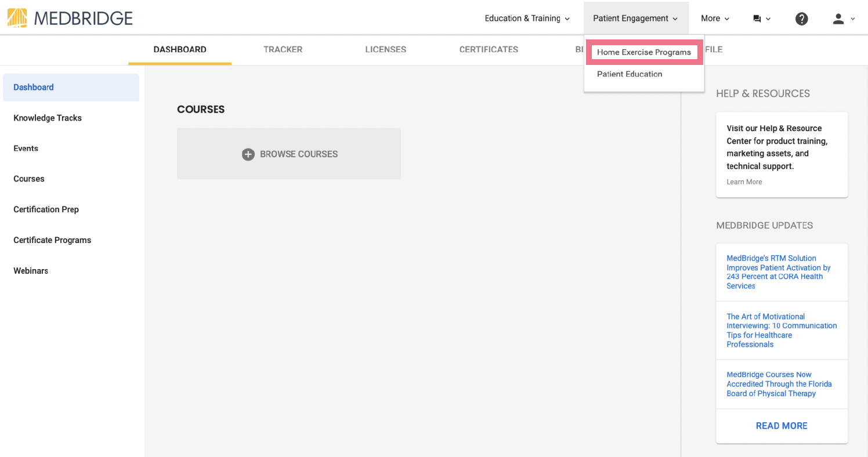
Task: Collapse the Patient Engagement dropdown
Action: point(636,19)
